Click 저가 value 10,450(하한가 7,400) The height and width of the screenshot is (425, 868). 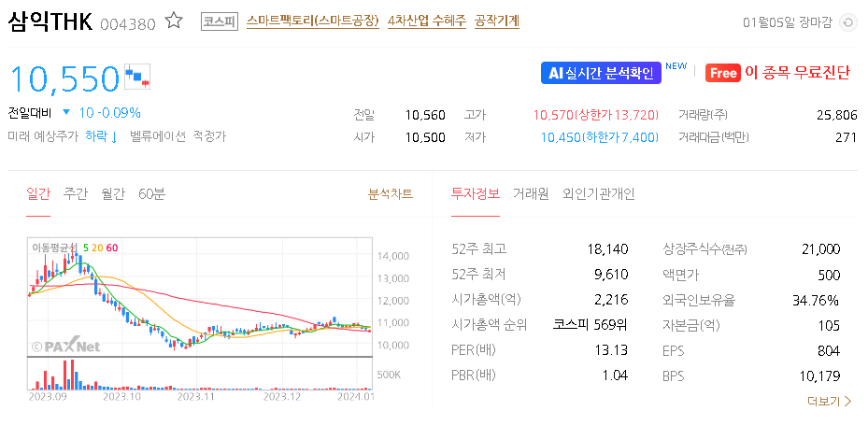pyautogui.click(x=600, y=137)
